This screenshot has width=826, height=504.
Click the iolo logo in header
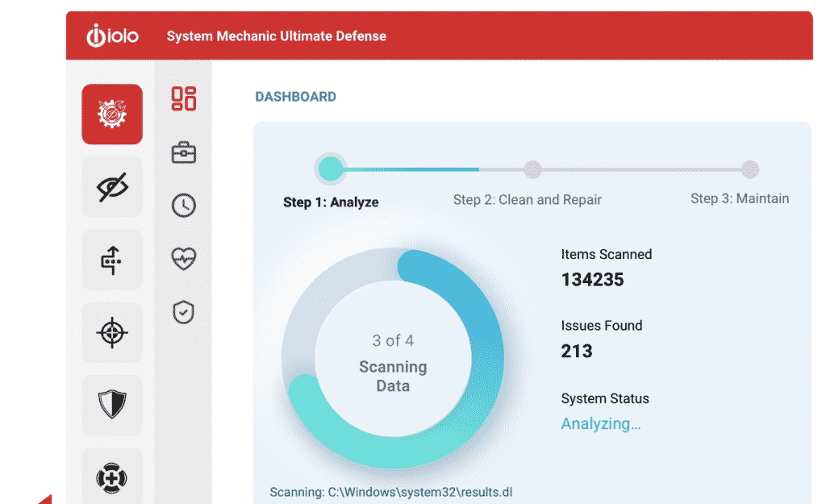tap(112, 36)
